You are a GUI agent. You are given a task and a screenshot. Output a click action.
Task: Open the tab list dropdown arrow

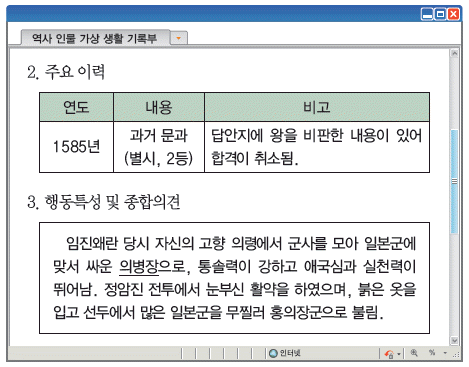179,38
